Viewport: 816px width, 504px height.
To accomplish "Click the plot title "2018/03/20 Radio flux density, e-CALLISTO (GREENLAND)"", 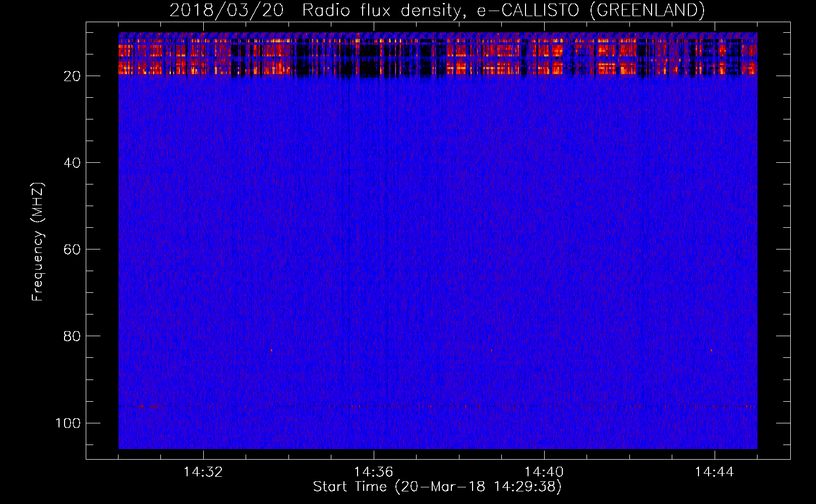I will (437, 10).
